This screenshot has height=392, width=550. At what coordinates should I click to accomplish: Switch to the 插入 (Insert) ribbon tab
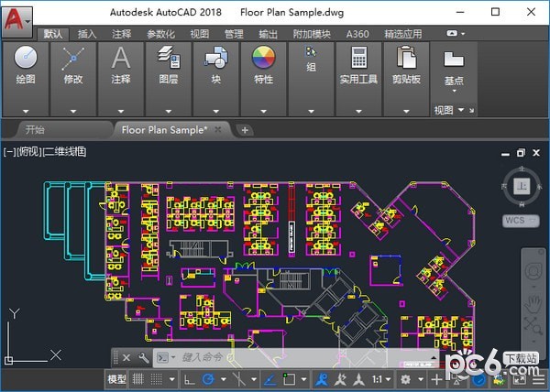point(87,34)
